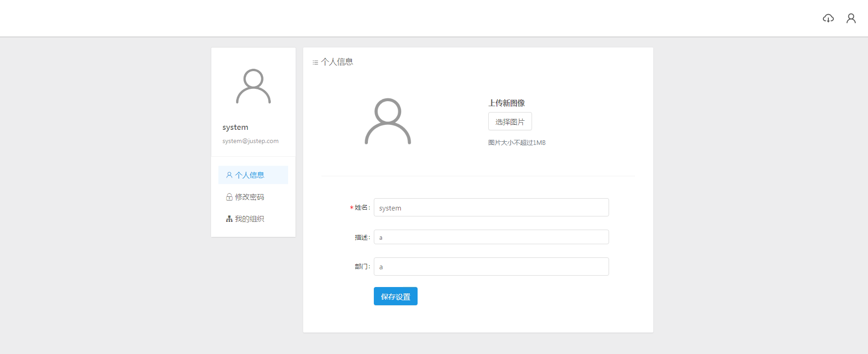This screenshot has width=868, height=354.
Task: Open the user account icon in header
Action: (851, 18)
